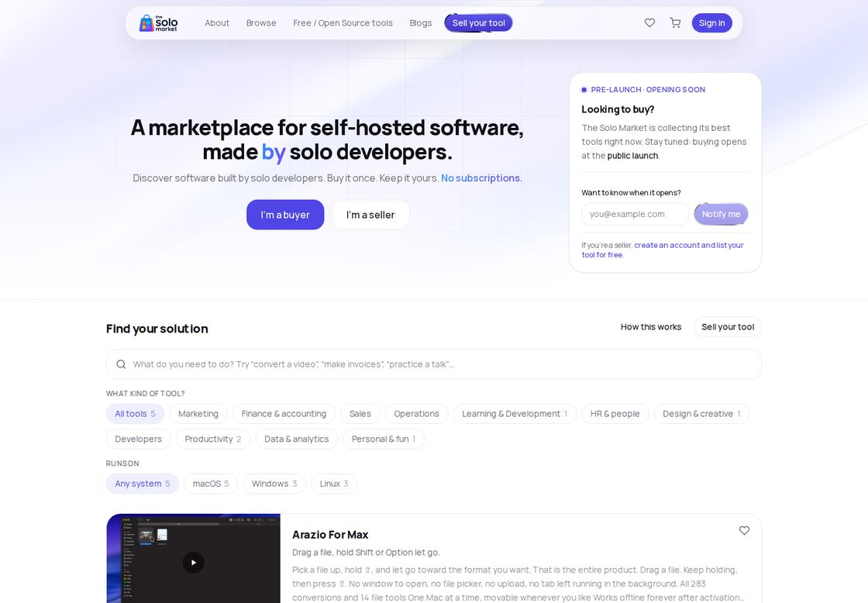This screenshot has height=603, width=868.
Task: Choose I'm a buyer
Action: pos(285,215)
